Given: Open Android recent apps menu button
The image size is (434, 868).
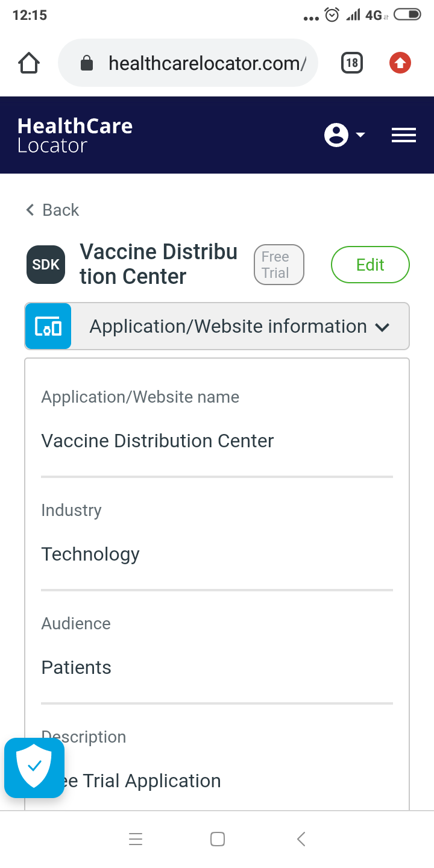Looking at the screenshot, I should pyautogui.click(x=136, y=839).
